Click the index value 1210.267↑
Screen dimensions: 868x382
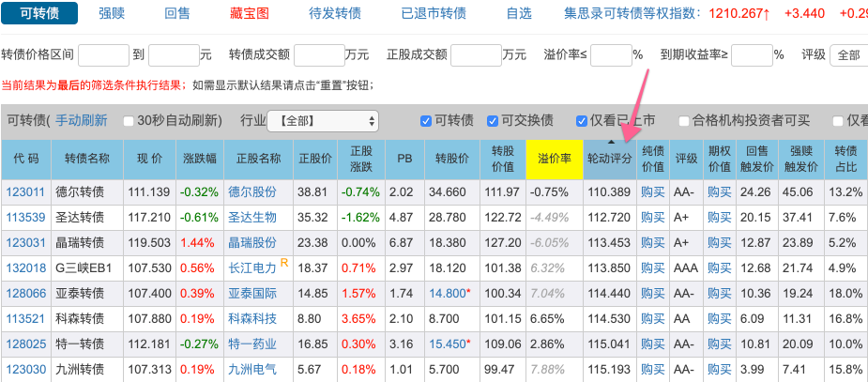(x=739, y=13)
